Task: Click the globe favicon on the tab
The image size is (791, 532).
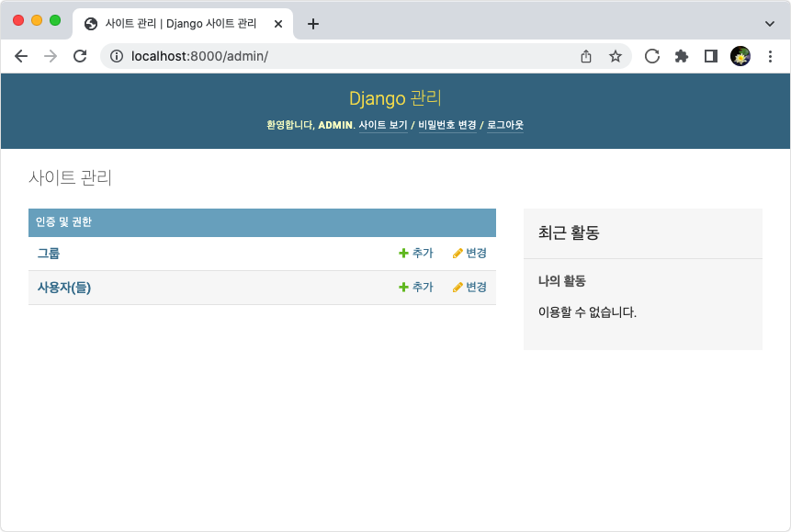Action: pos(91,24)
